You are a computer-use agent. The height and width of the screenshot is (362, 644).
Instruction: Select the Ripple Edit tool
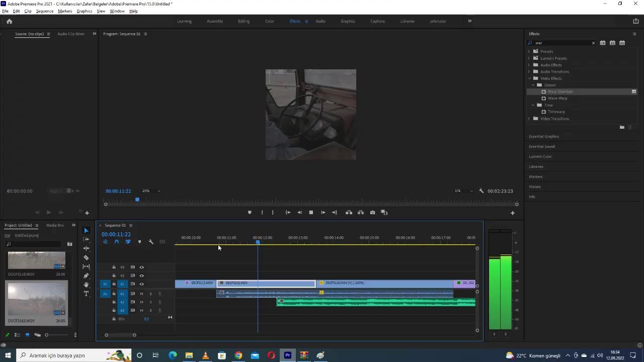tap(86, 248)
